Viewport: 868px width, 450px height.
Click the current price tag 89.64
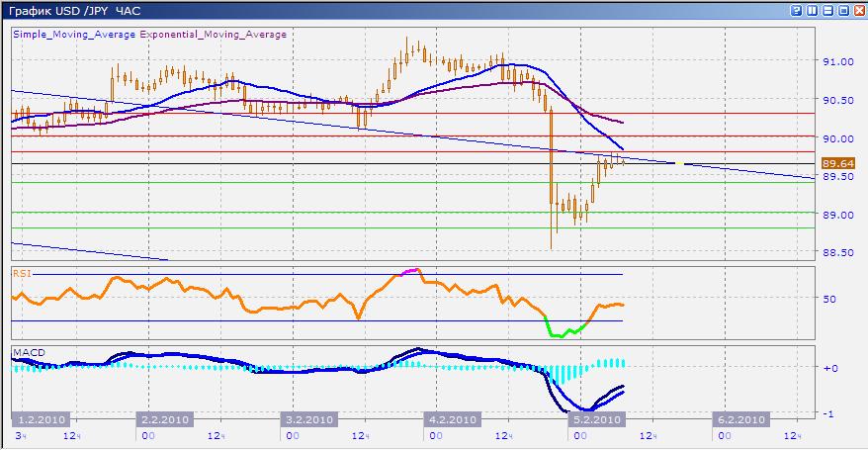[838, 162]
